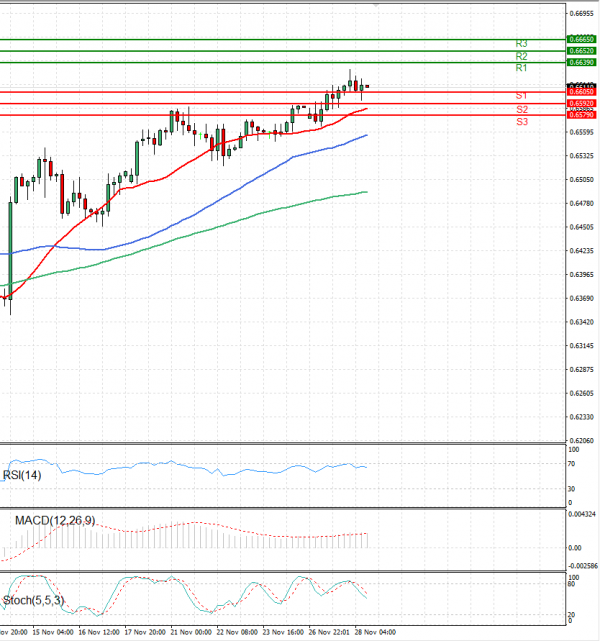The width and height of the screenshot is (600, 641).
Task: Click the MACD -0.002586 scale value
Action: point(583,566)
